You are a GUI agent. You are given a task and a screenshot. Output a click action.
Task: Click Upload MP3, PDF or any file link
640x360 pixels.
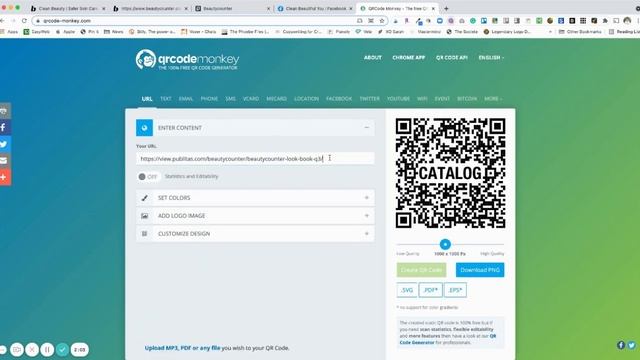(x=182, y=348)
